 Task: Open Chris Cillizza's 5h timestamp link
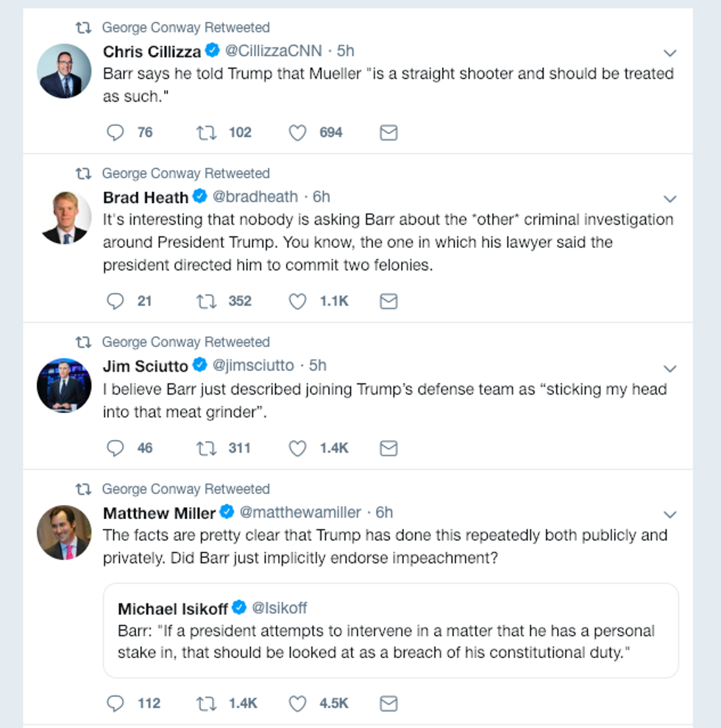click(x=346, y=51)
